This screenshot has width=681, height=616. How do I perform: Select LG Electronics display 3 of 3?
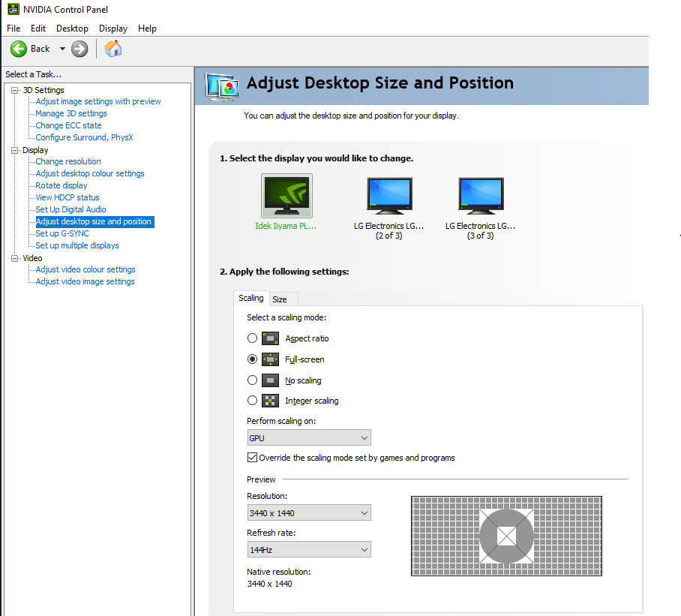click(x=481, y=196)
